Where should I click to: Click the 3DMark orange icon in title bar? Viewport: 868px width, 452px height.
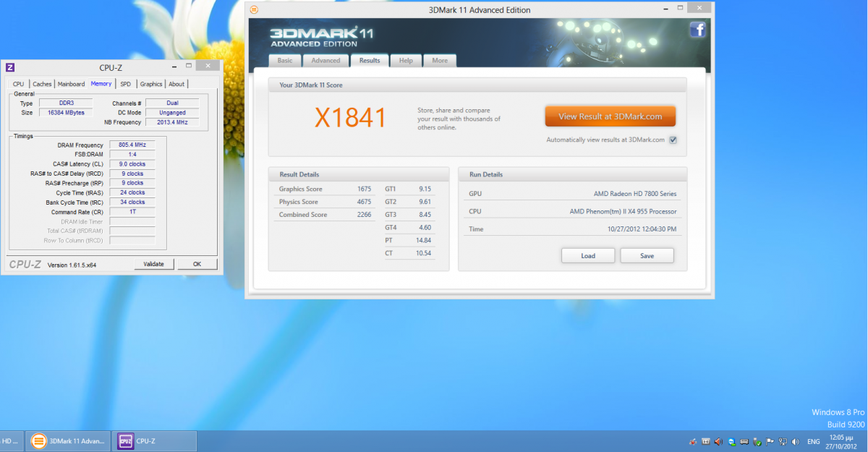(x=253, y=10)
